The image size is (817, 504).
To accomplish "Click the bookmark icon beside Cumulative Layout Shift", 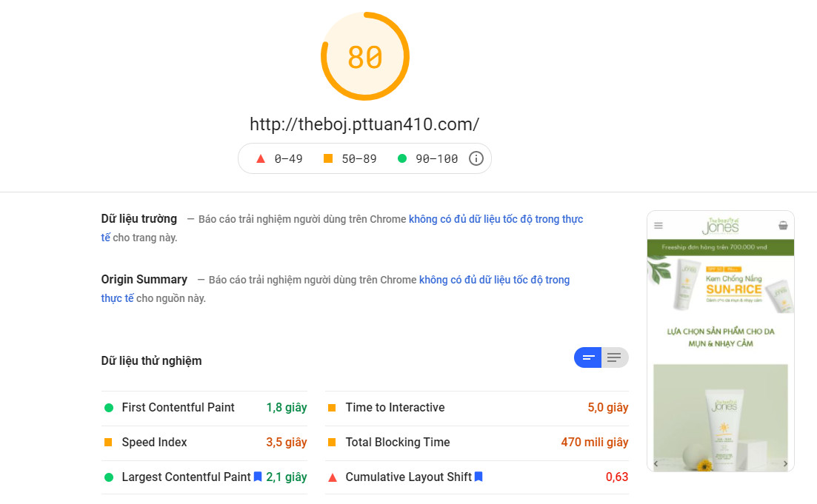I will tap(478, 477).
